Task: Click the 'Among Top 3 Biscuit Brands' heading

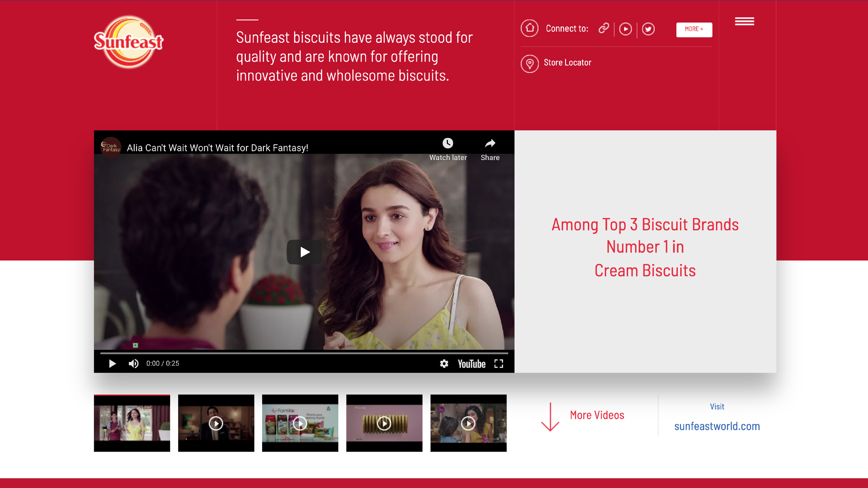Action: (645, 225)
